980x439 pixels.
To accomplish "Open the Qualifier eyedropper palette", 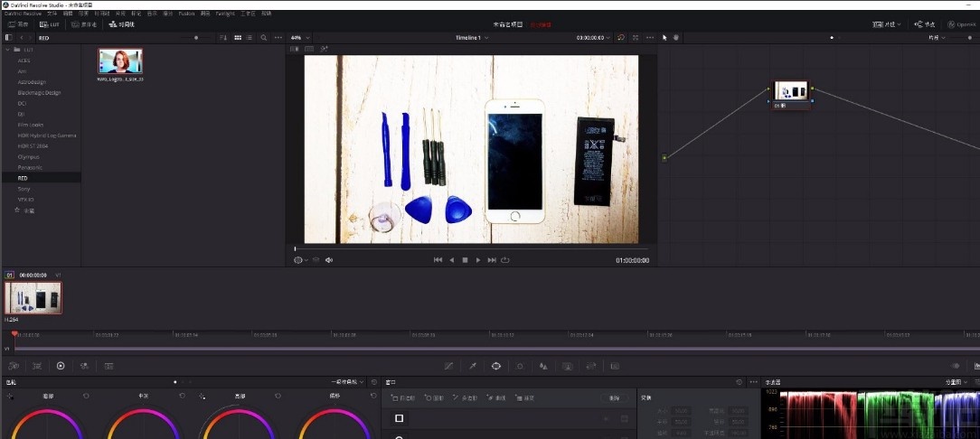I will coord(473,366).
